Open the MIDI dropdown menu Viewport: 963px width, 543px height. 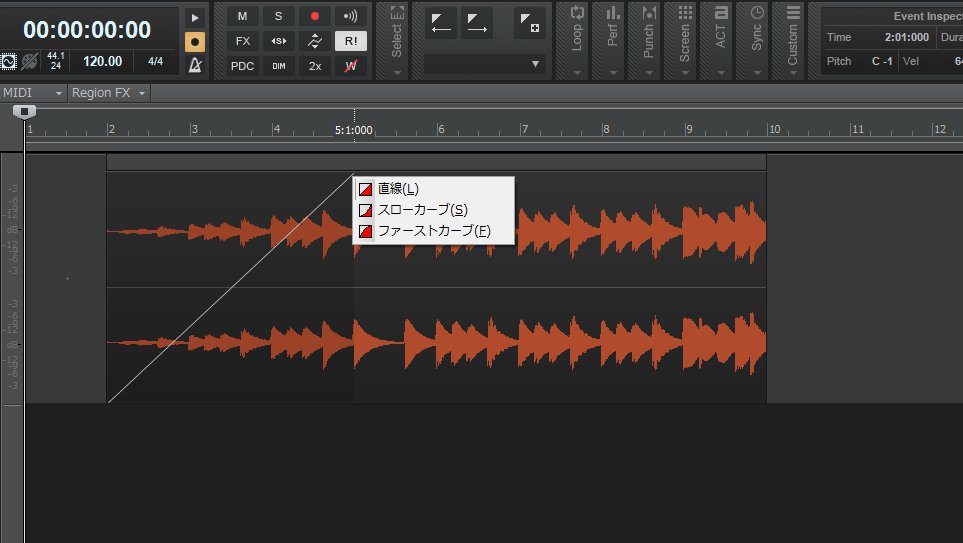click(x=33, y=93)
